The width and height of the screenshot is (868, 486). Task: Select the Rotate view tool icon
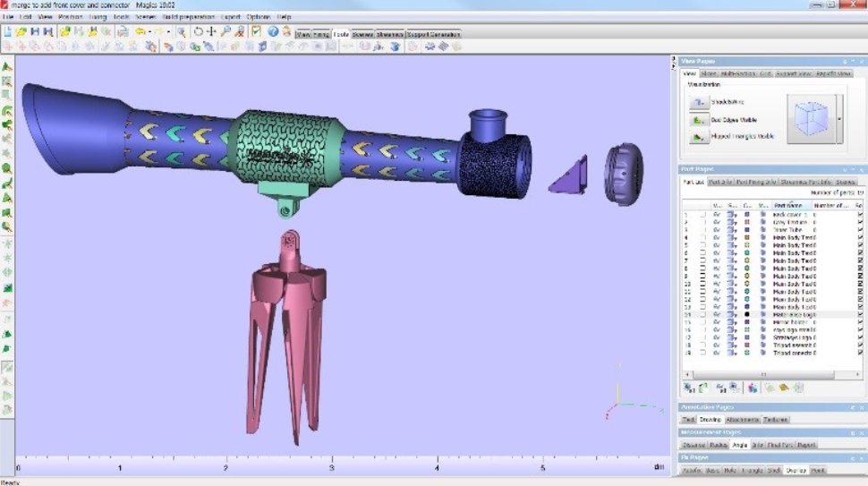click(198, 31)
